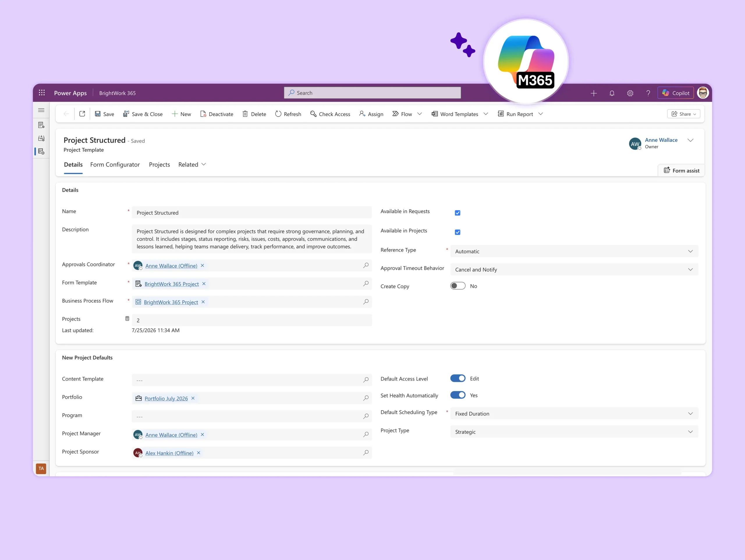This screenshot has width=745, height=560.
Task: Open the user profile avatar
Action: 703,93
